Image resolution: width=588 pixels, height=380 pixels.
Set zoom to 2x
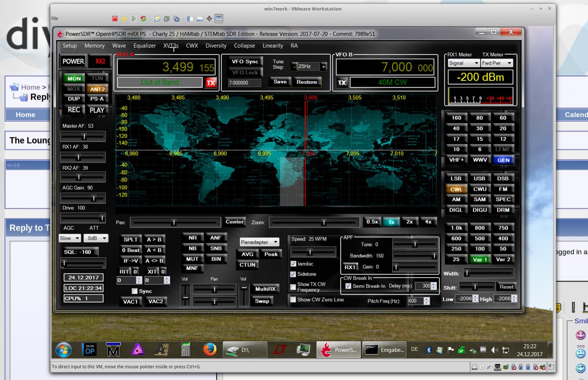click(x=409, y=222)
